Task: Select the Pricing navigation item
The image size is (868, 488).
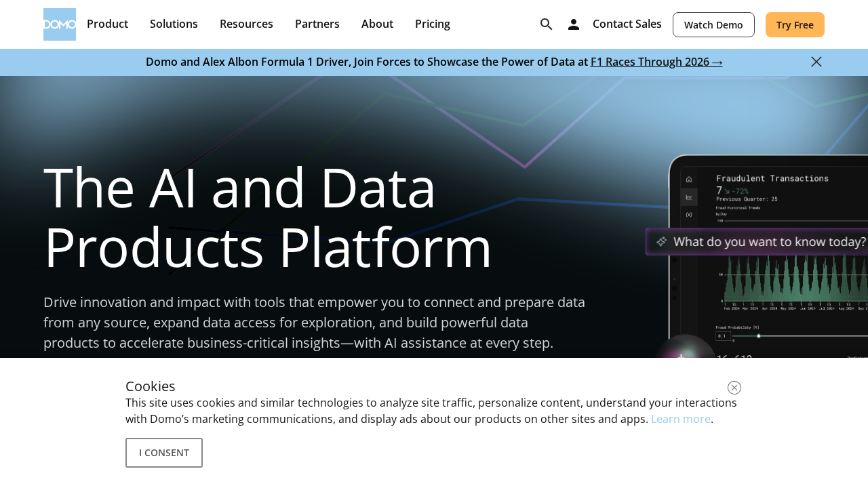Action: point(432,22)
